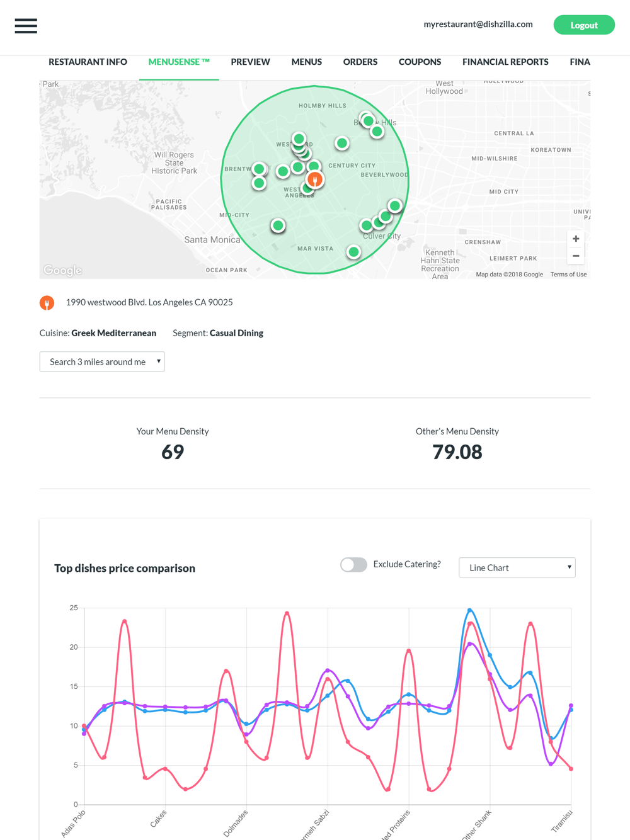Click the Other's Menu Density label

click(457, 431)
